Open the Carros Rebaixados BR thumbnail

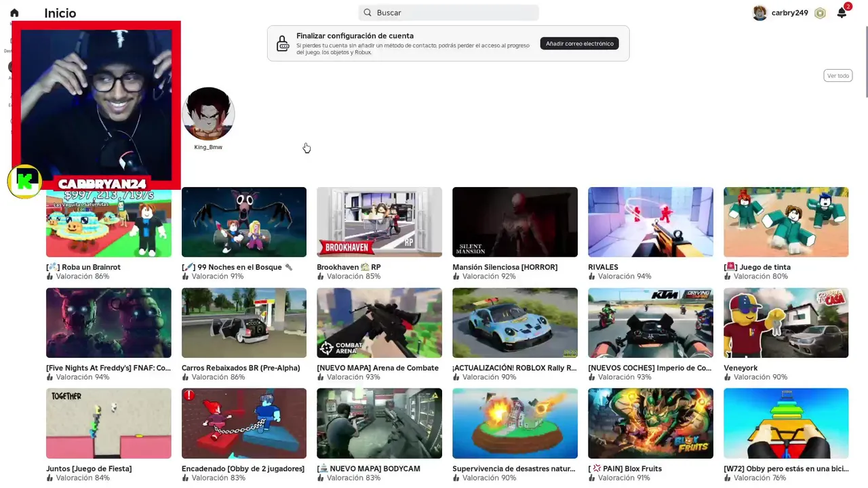click(x=244, y=323)
